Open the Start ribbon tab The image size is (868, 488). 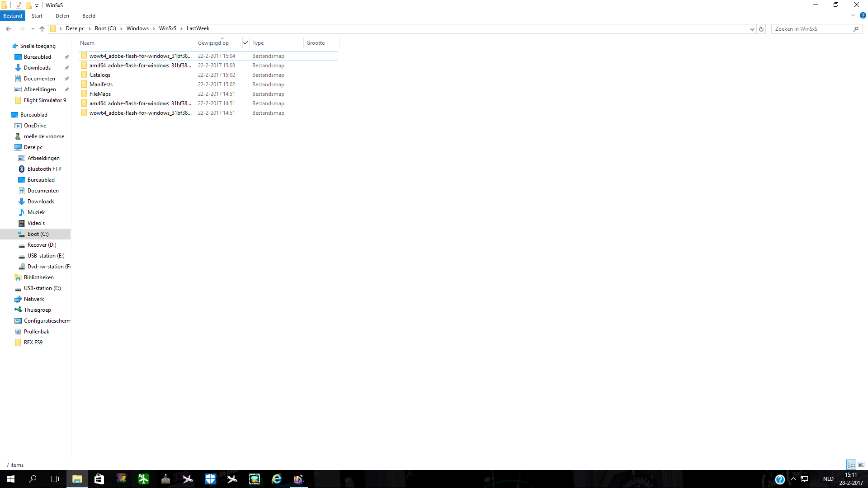click(37, 16)
